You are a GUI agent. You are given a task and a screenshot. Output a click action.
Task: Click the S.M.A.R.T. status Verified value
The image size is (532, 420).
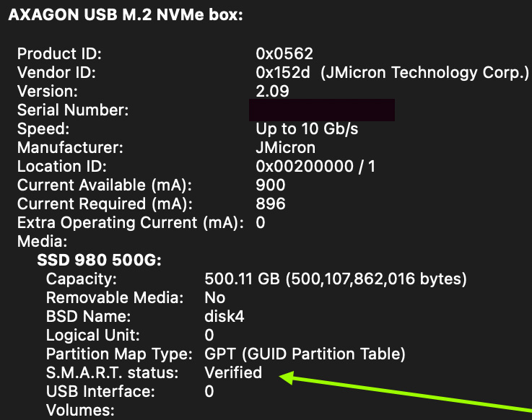(233, 373)
